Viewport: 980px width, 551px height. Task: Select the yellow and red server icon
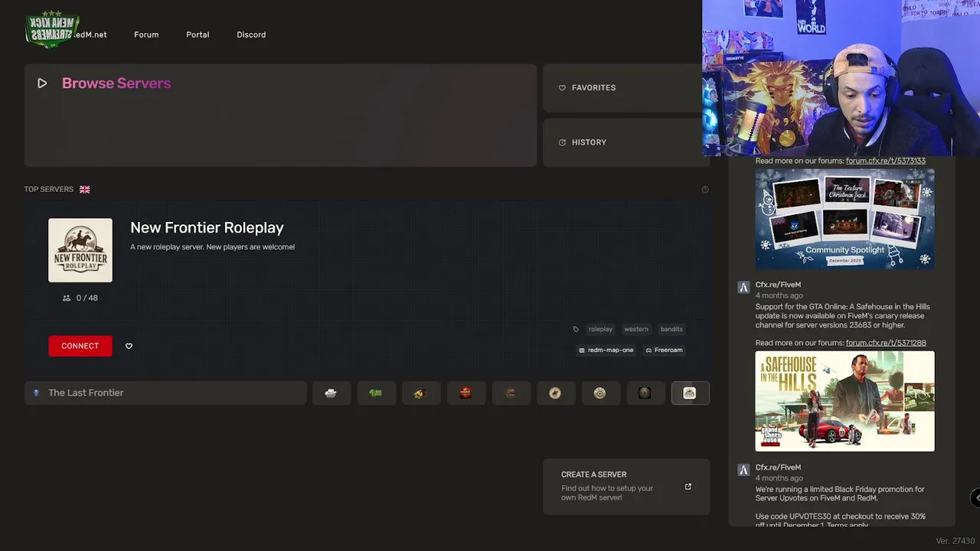coord(420,393)
